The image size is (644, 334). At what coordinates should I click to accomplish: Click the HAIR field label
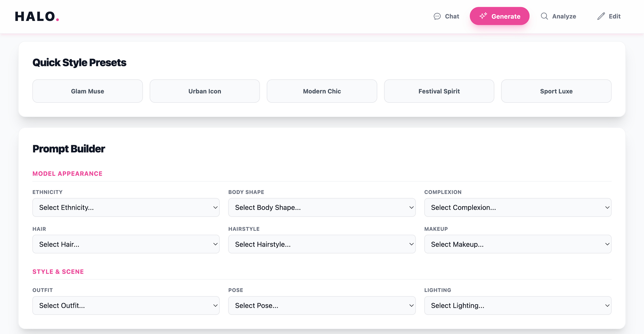click(39, 229)
